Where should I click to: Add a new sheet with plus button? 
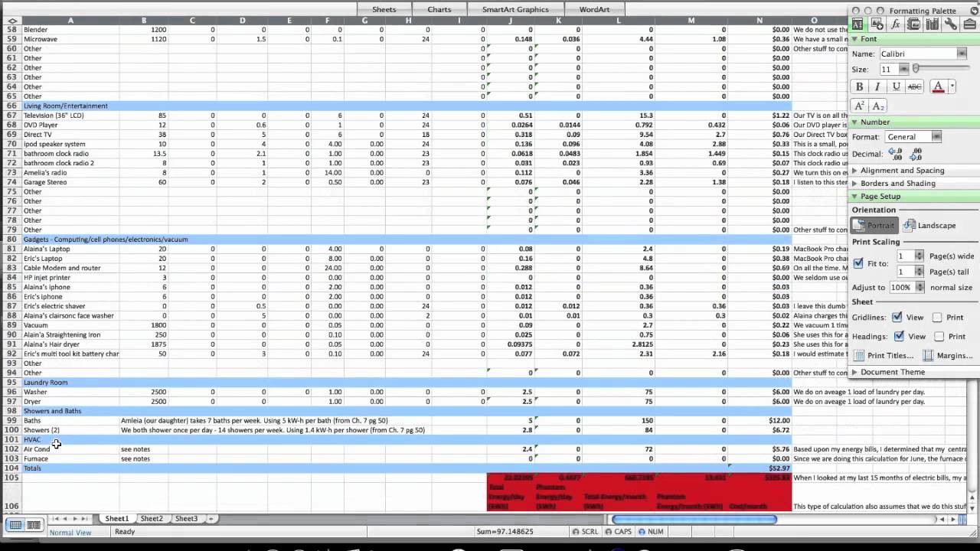[x=212, y=519]
